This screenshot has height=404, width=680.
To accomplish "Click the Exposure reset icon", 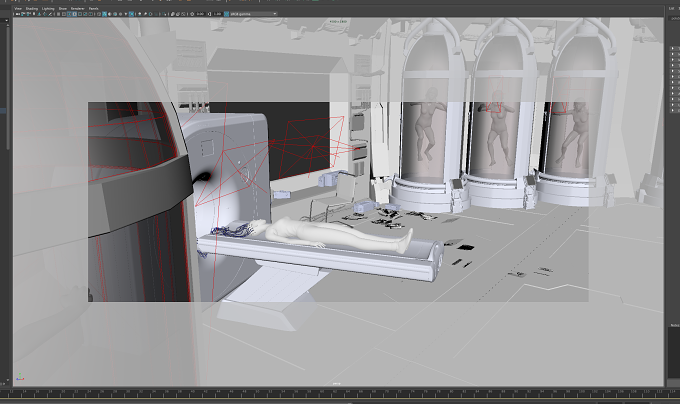I will [x=192, y=14].
